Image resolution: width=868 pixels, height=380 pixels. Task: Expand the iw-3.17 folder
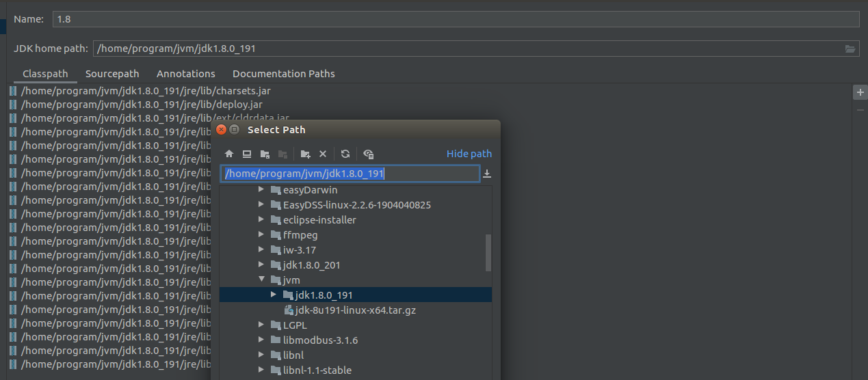click(x=261, y=250)
